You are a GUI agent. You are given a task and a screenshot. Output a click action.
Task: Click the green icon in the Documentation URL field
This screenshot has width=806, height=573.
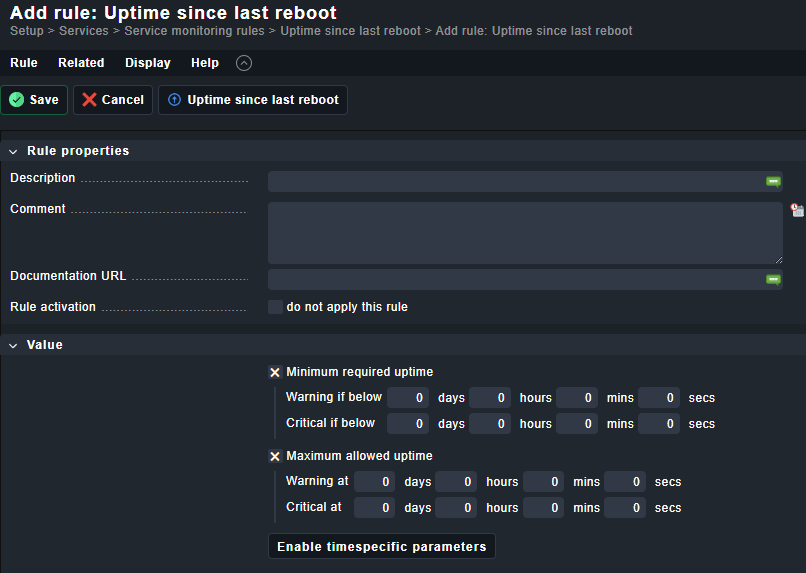tap(773, 279)
